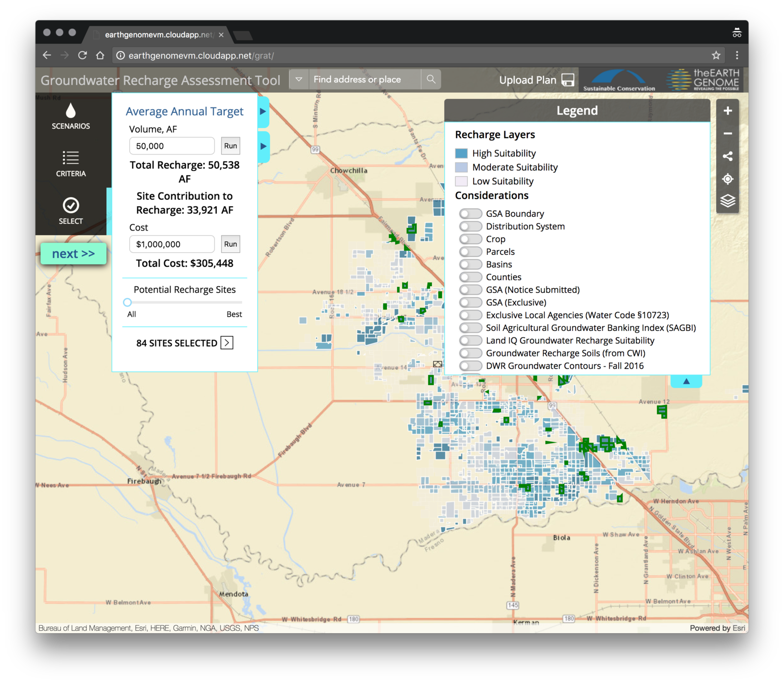
Task: Click the incognito icon in title bar
Action: [x=737, y=33]
